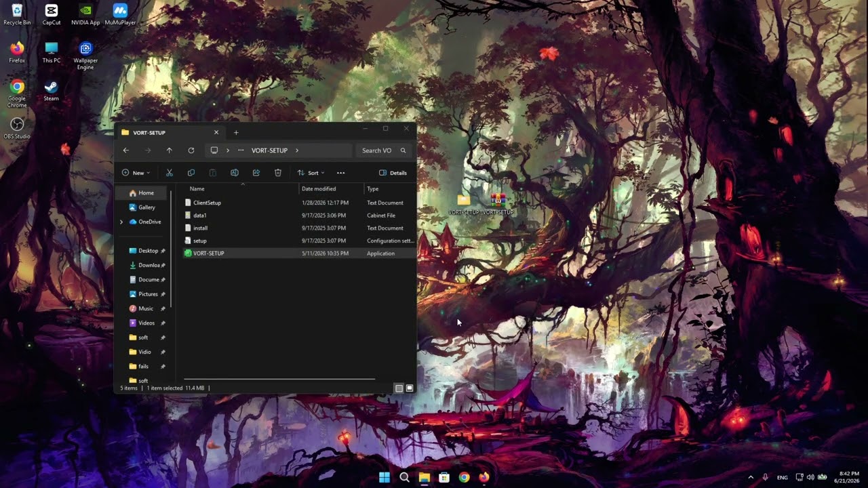The width and height of the screenshot is (868, 488).
Task: Click chevron after VORT-SETUP in address bar
Action: tap(297, 150)
